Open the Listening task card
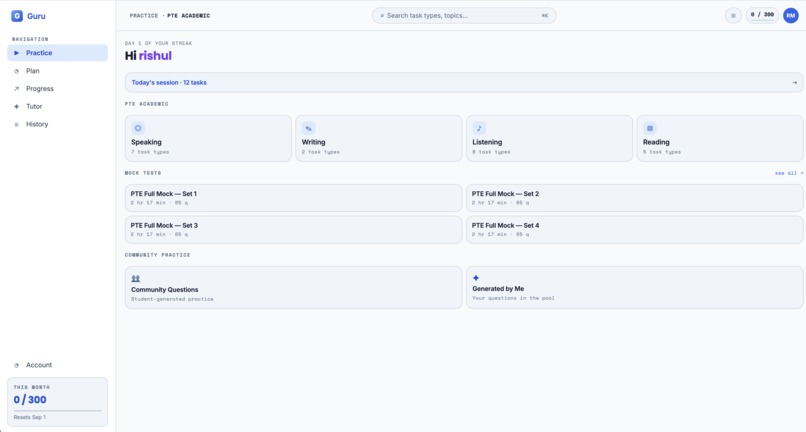This screenshot has width=806, height=432. pyautogui.click(x=549, y=138)
